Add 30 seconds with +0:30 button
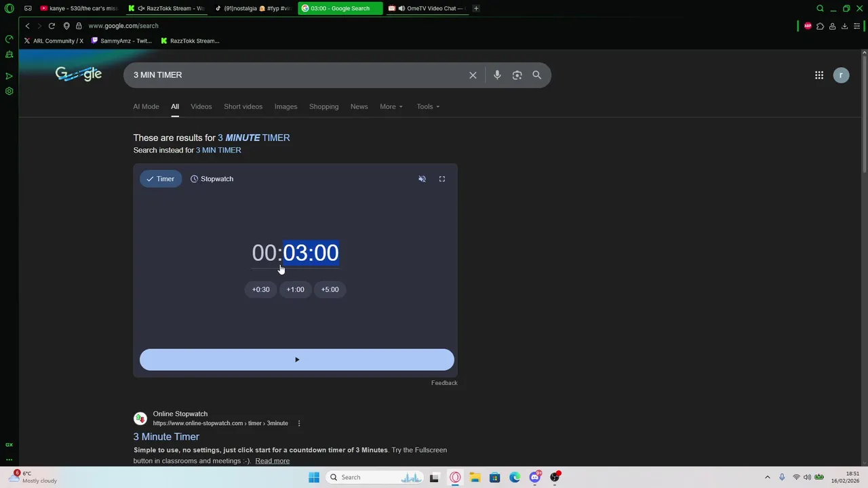The height and width of the screenshot is (488, 868). [x=261, y=289]
